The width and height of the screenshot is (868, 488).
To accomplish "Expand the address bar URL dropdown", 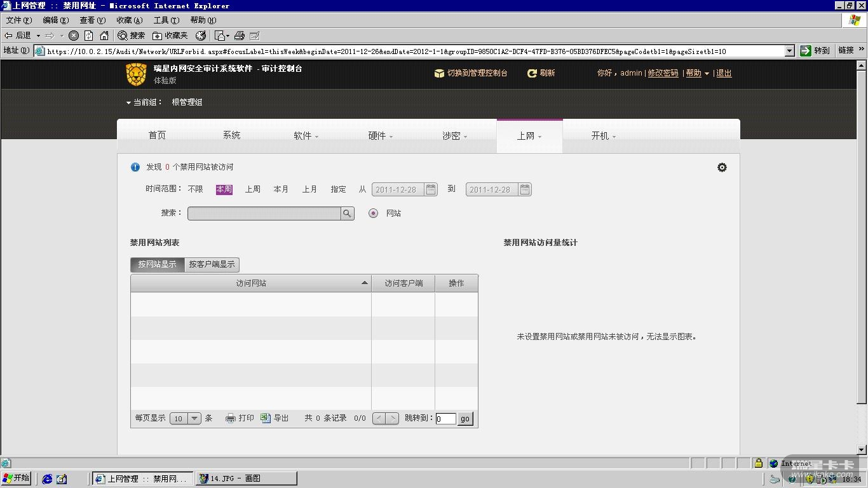I will coord(790,51).
